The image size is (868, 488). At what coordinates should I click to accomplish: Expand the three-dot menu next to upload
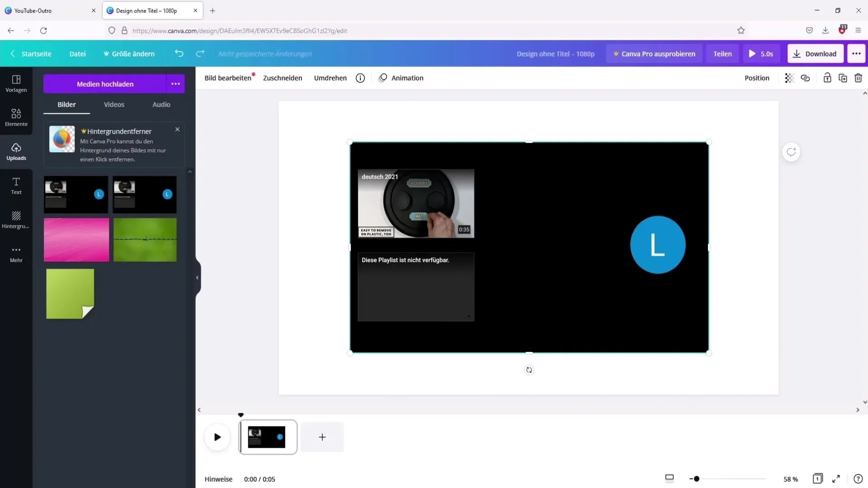pyautogui.click(x=175, y=84)
